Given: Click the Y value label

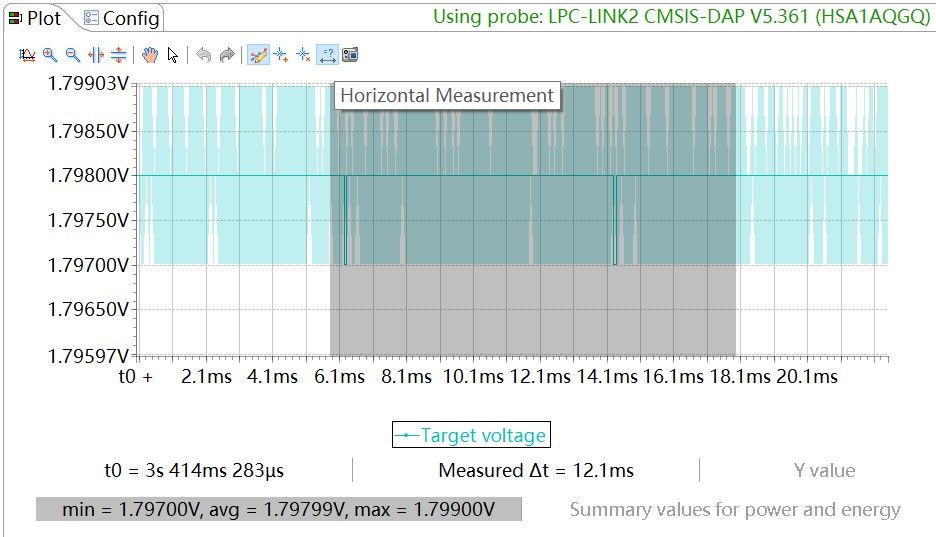Looking at the screenshot, I should pos(824,470).
